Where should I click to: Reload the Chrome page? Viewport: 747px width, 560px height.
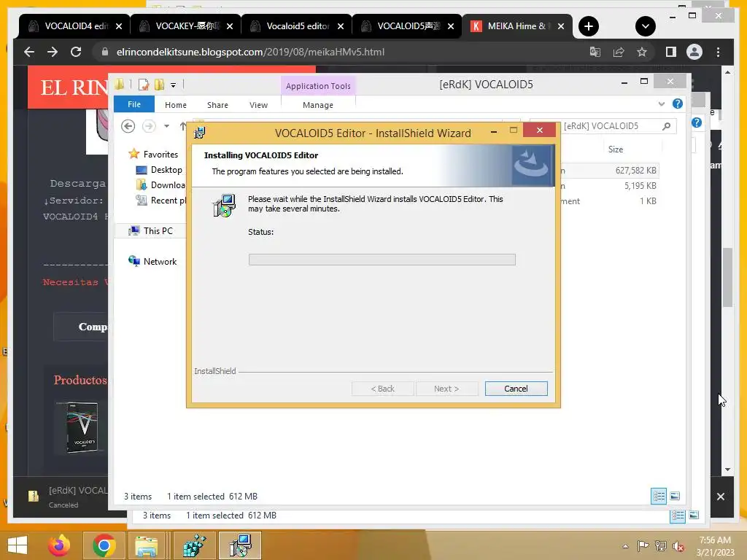[x=76, y=52]
